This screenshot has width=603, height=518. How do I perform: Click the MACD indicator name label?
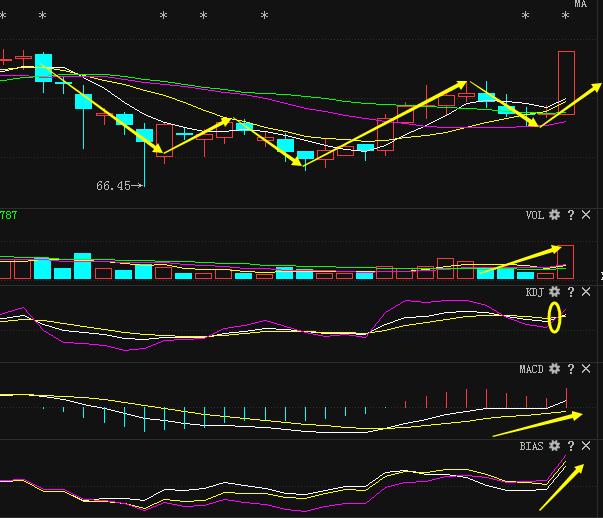pos(531,369)
